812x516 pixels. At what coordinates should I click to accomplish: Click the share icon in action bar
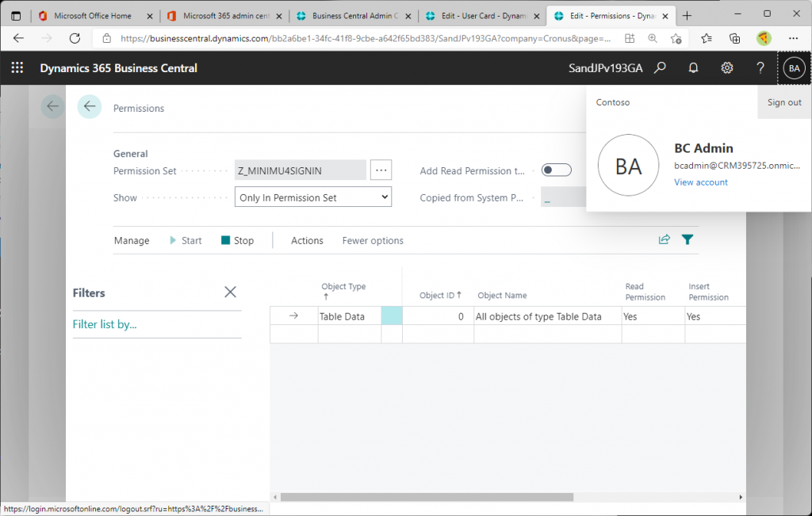pos(664,239)
